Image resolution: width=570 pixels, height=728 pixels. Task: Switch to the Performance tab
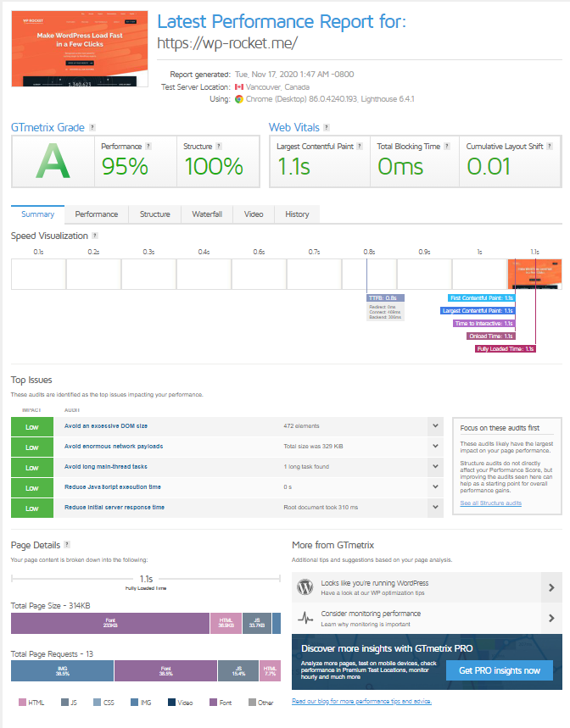click(96, 214)
